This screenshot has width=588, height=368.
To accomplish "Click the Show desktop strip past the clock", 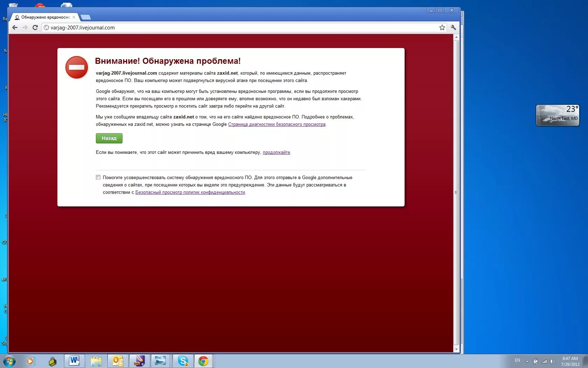I will pos(586,361).
